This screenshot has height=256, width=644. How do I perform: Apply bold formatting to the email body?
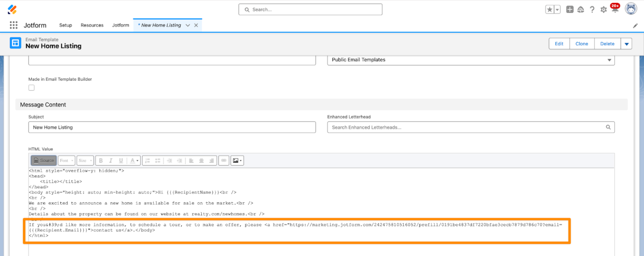pos(101,160)
